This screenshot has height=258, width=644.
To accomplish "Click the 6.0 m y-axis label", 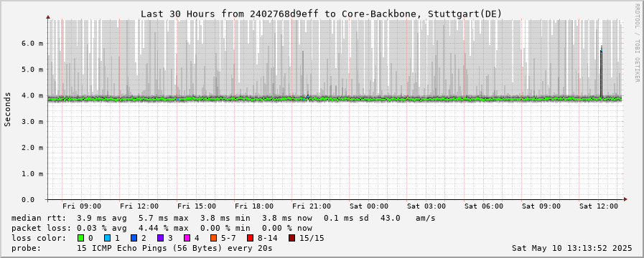I will [x=34, y=44].
